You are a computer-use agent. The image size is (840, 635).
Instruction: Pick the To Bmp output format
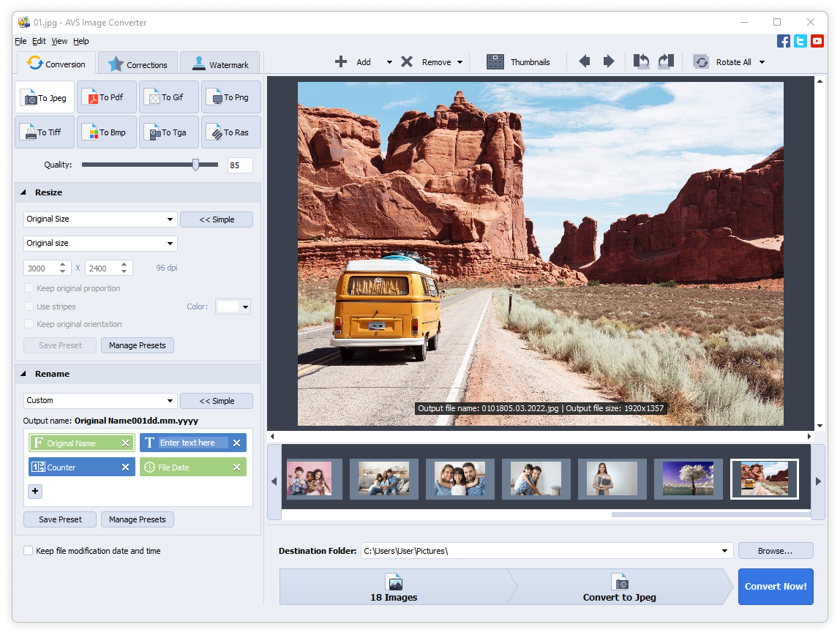107,132
